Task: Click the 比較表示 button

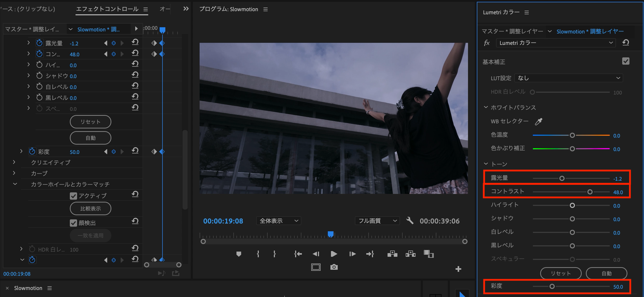Action: pos(90,208)
